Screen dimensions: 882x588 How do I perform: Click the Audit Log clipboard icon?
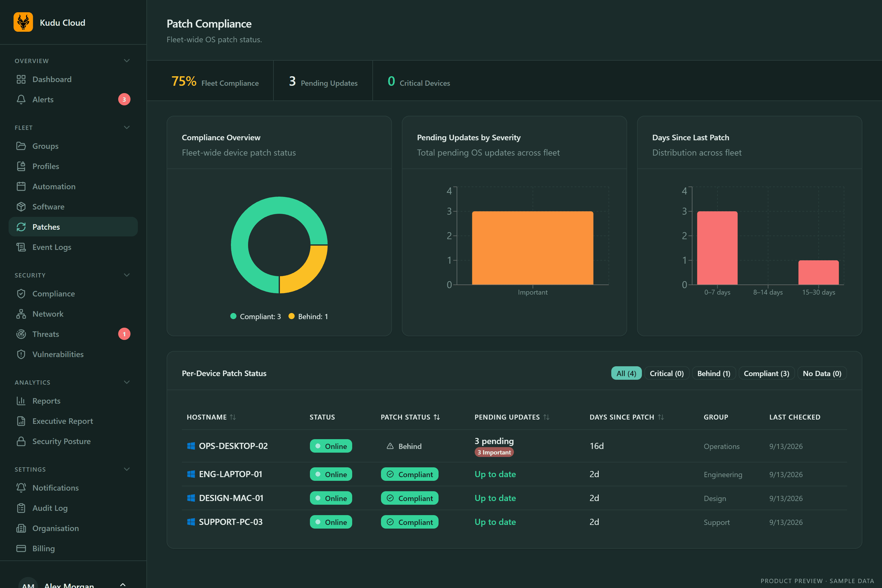(21, 508)
